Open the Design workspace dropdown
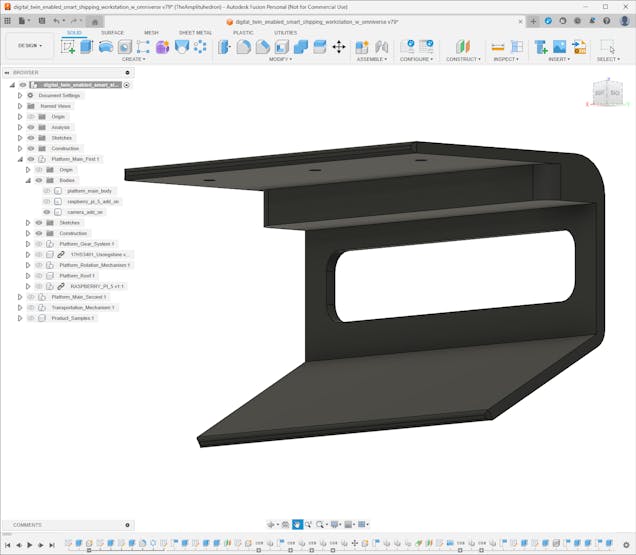This screenshot has height=555, width=636. pyautogui.click(x=26, y=45)
